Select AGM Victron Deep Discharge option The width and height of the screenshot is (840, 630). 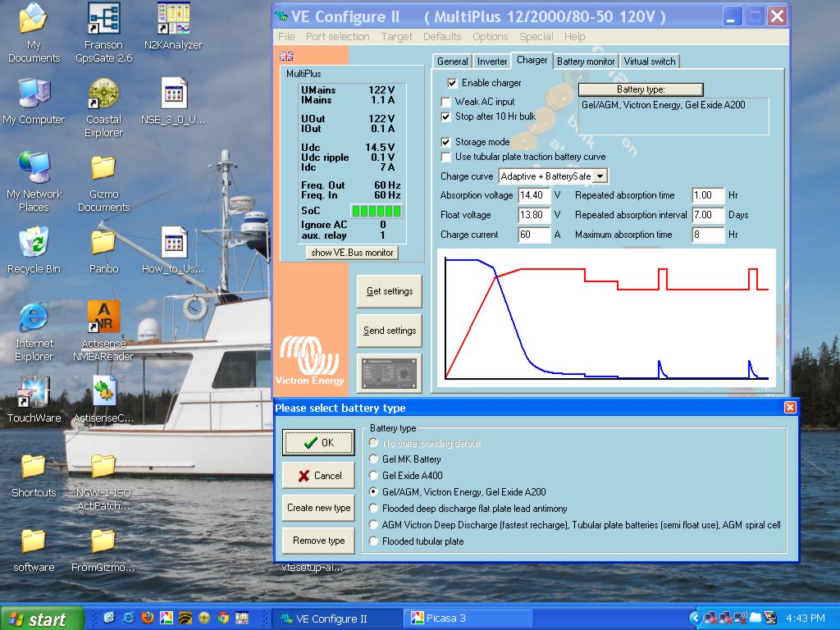coord(374,524)
